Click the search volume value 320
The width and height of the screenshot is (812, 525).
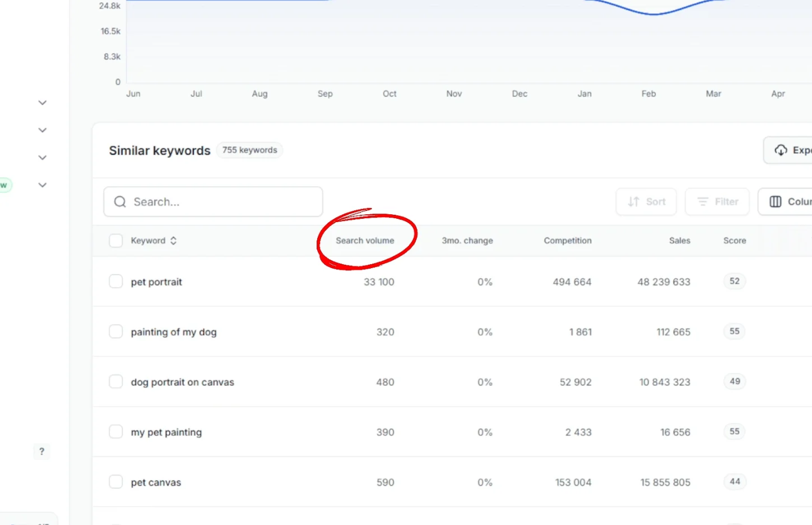click(386, 332)
